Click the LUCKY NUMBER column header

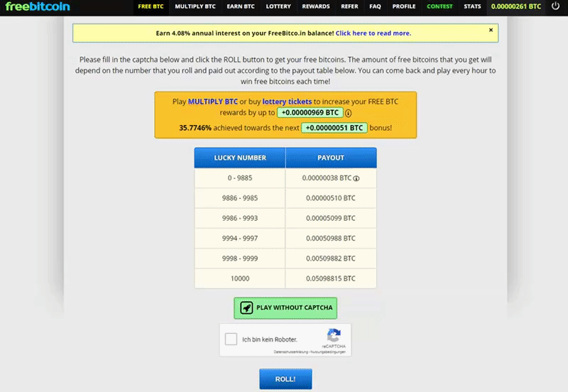[240, 158]
